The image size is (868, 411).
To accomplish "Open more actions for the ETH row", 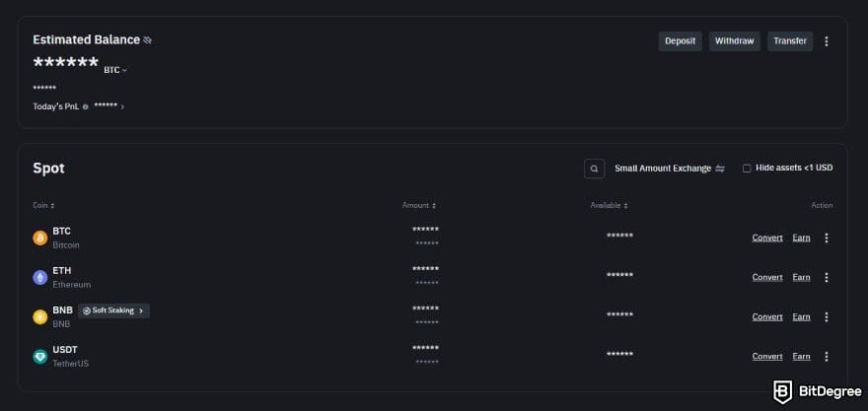I will (827, 277).
